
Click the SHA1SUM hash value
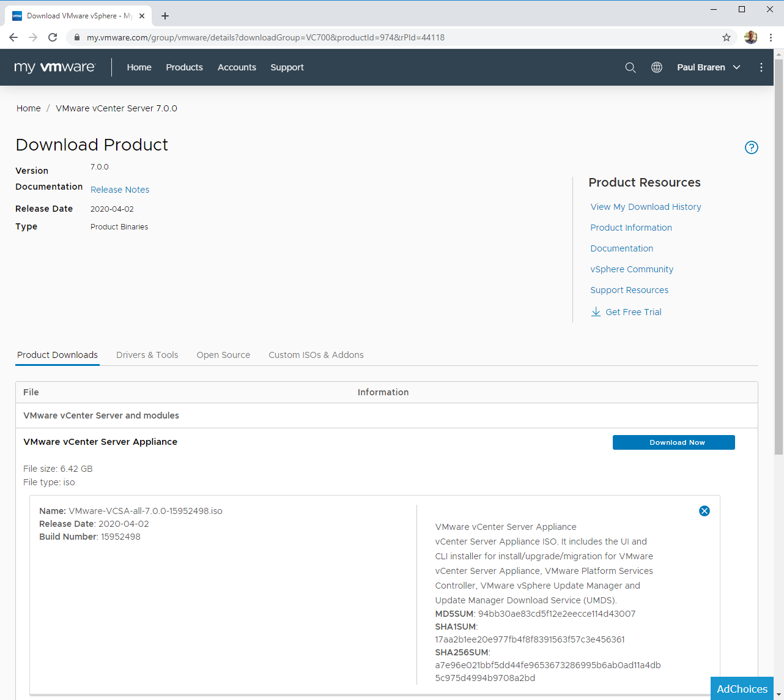(x=530, y=639)
